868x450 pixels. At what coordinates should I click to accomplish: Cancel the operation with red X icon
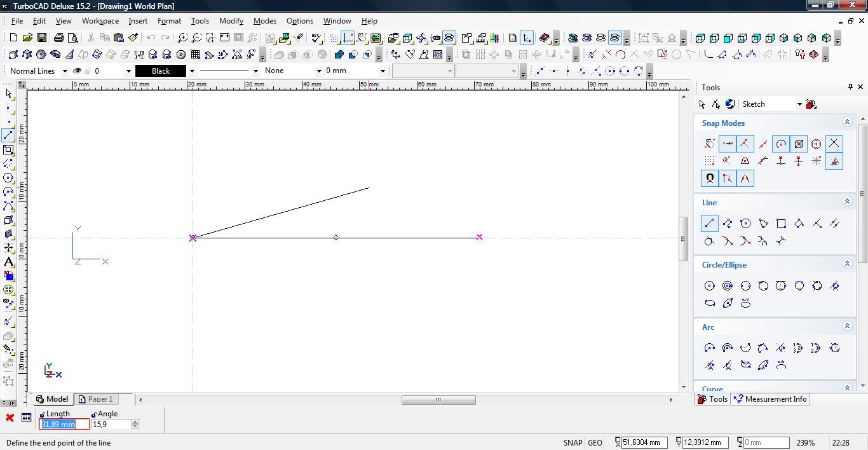10,418
